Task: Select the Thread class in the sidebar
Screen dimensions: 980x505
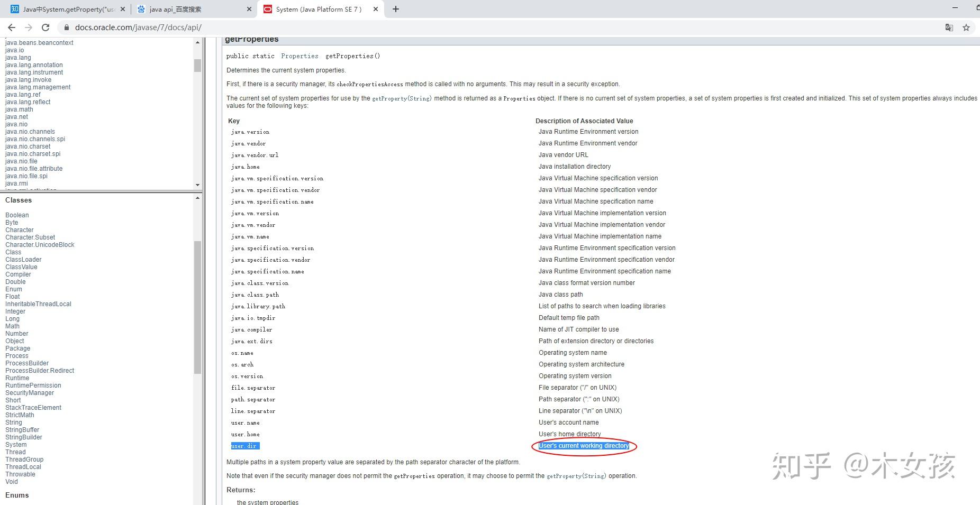Action: pyautogui.click(x=15, y=452)
